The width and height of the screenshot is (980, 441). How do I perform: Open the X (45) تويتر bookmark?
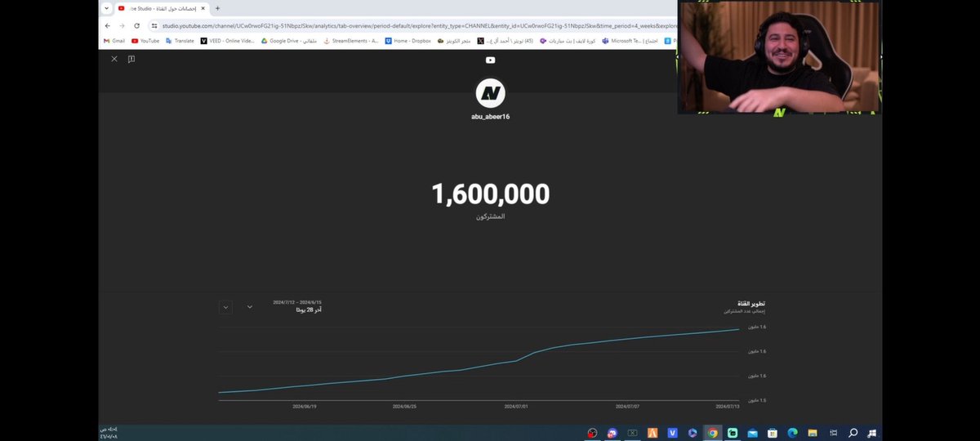[506, 41]
